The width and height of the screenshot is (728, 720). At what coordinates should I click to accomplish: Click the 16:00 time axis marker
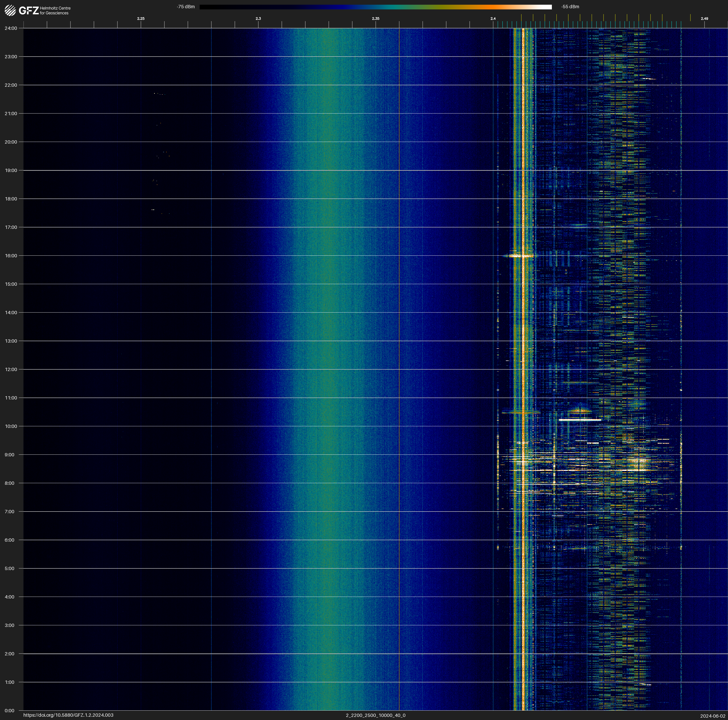pyautogui.click(x=11, y=256)
